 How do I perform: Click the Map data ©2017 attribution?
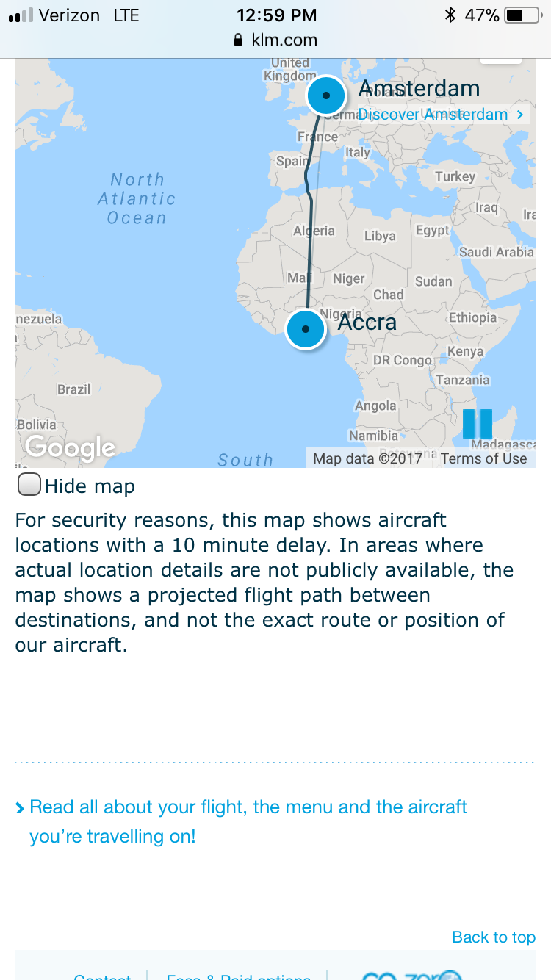tap(367, 458)
